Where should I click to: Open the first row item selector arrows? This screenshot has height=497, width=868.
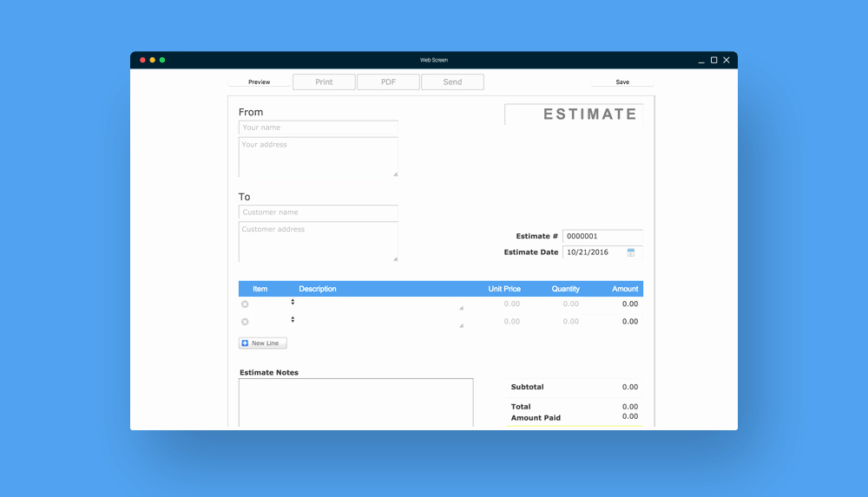tap(293, 302)
